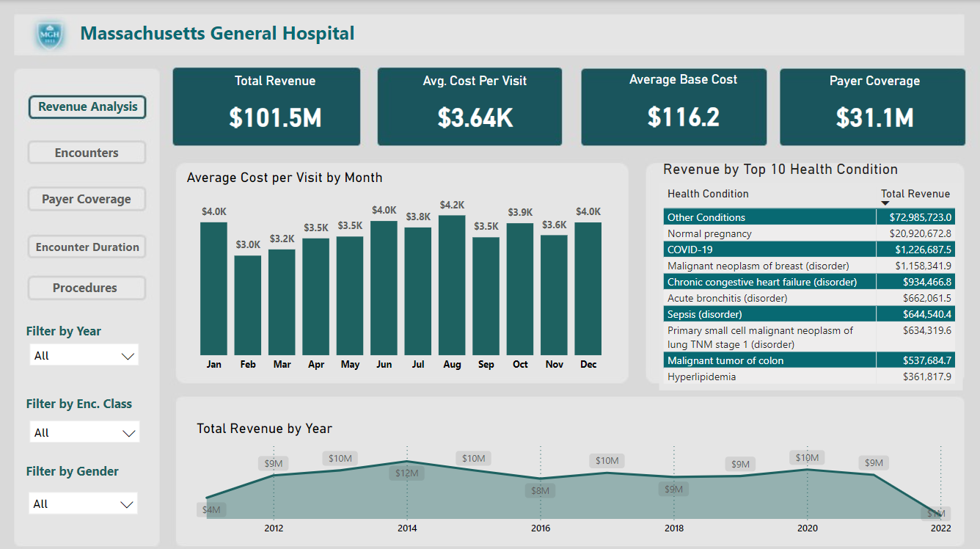Click the 2020 marker on yearly revenue chart

click(x=808, y=469)
